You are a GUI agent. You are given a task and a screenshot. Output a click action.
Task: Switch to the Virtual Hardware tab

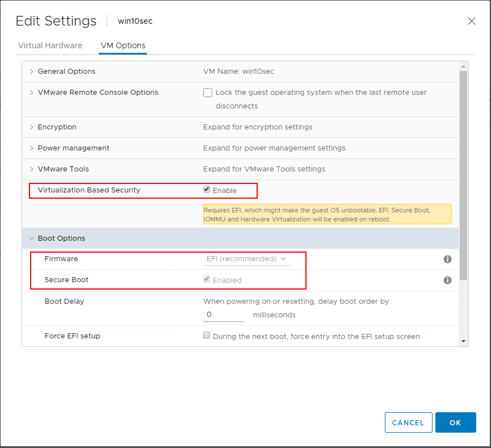50,45
